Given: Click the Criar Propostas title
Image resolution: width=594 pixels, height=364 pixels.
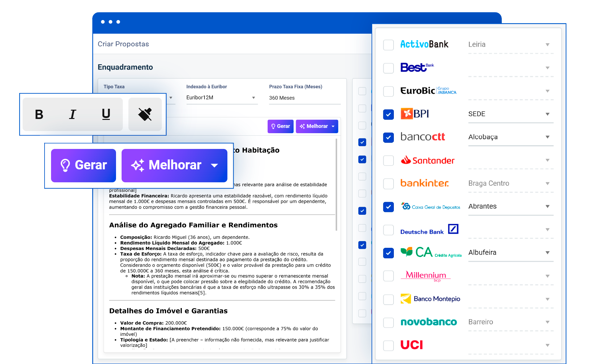Looking at the screenshot, I should click(123, 44).
